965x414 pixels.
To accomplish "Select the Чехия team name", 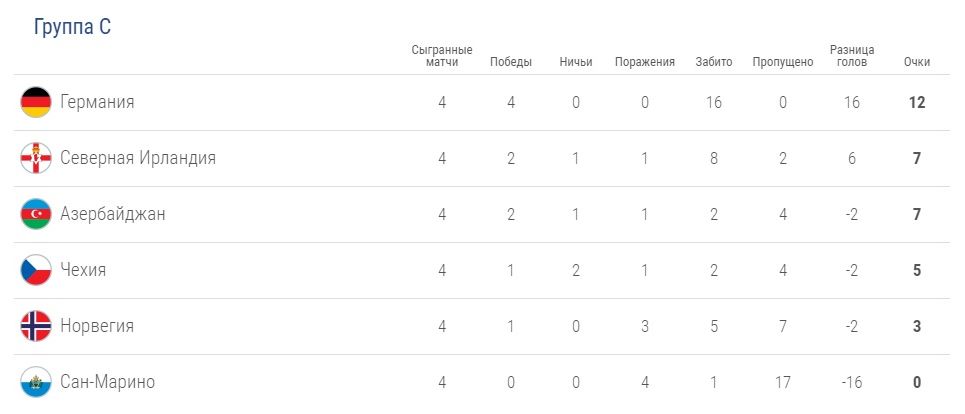I will pos(83,270).
